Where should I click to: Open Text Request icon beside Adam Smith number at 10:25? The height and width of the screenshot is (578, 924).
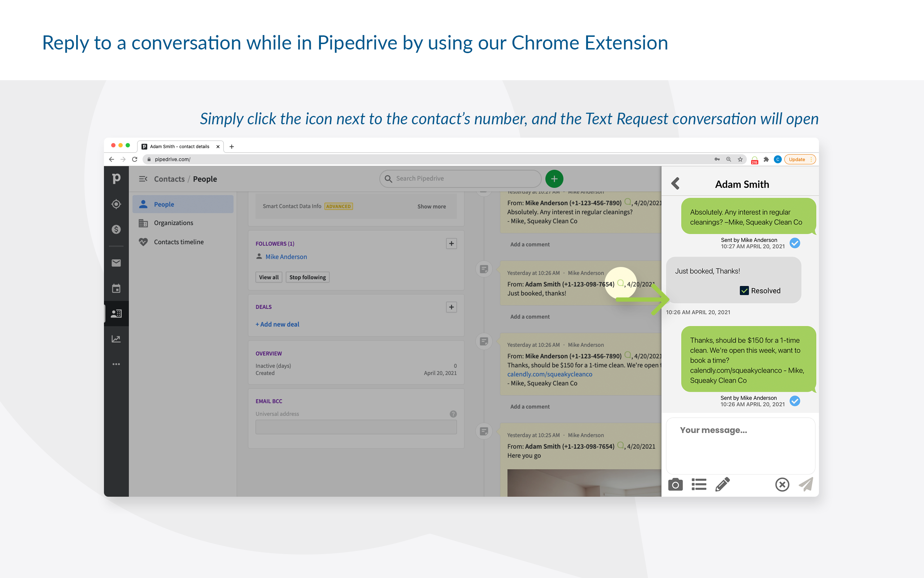pos(620,445)
